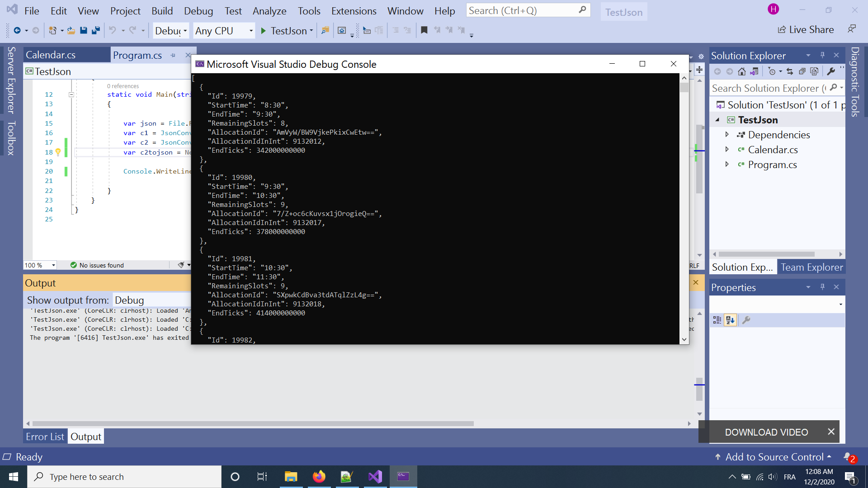
Task: Open the TestJson startup target dropdown arrow
Action: 311,31
